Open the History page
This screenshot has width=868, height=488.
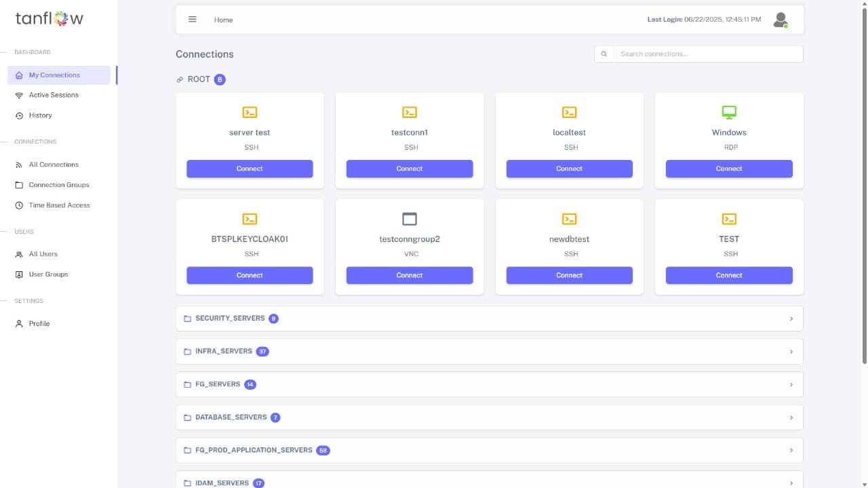[x=59, y=115]
